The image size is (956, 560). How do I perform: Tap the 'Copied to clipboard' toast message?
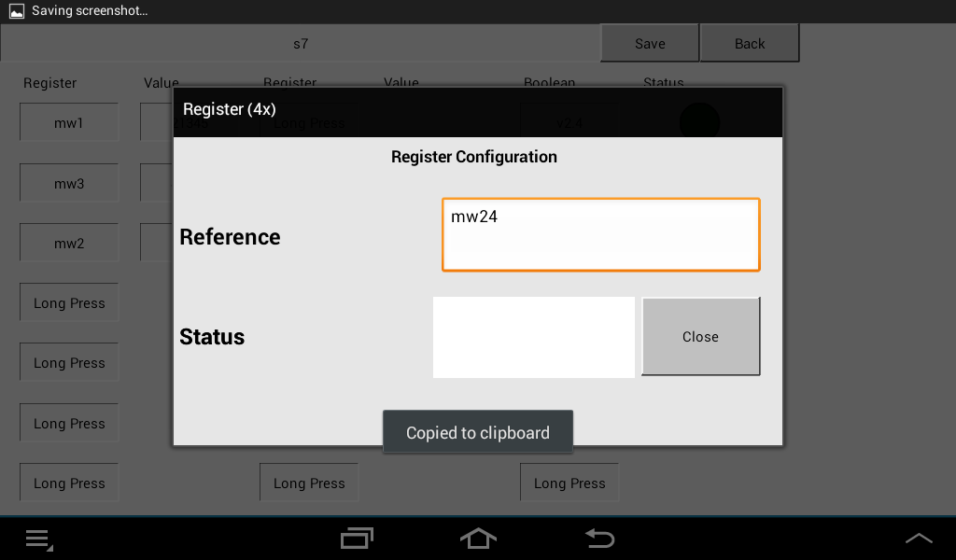[x=478, y=432]
